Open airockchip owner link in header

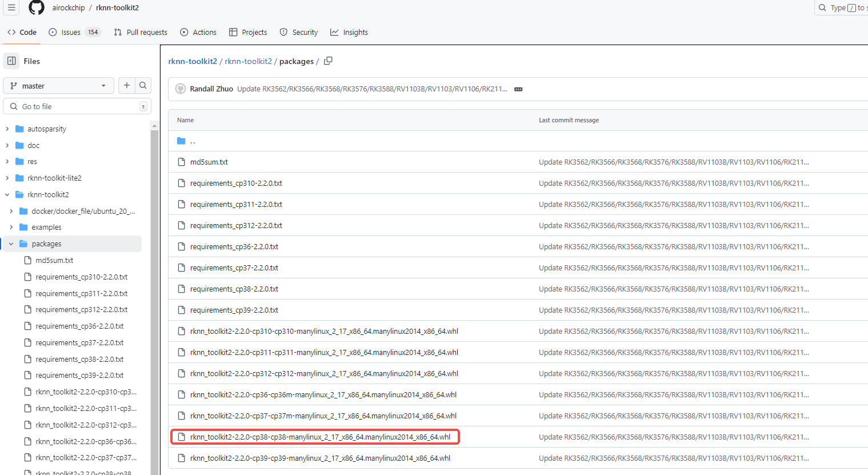[x=69, y=7]
